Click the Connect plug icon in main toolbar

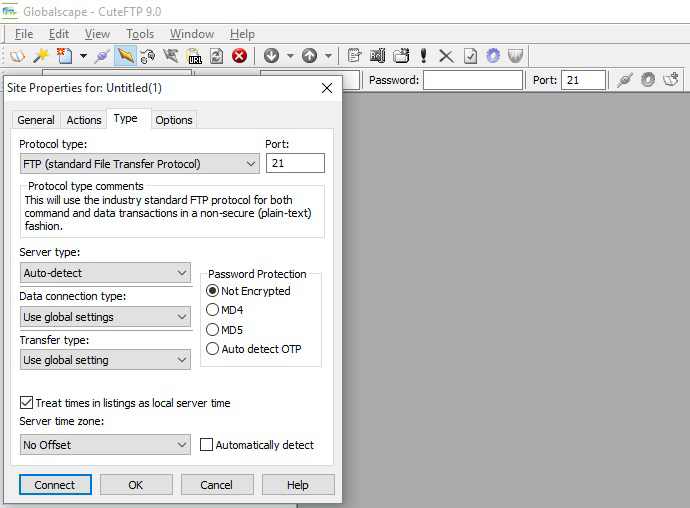coord(102,56)
